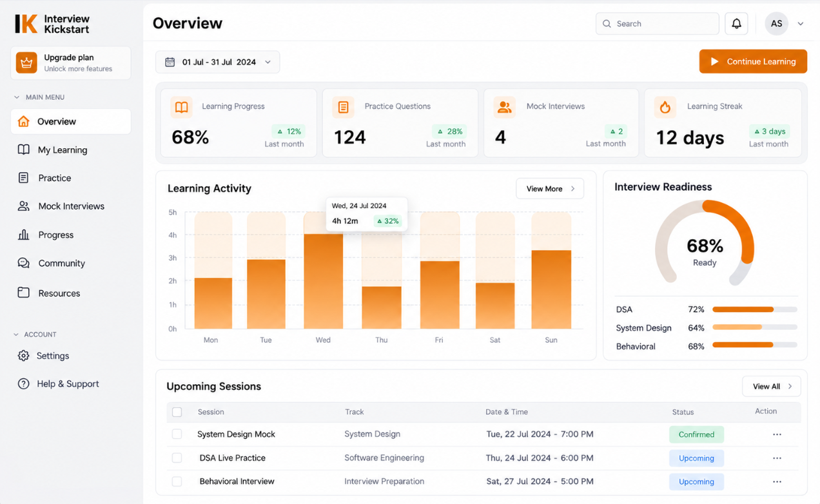Click the list icon on Practice Questions card
The width and height of the screenshot is (820, 504).
pos(343,107)
